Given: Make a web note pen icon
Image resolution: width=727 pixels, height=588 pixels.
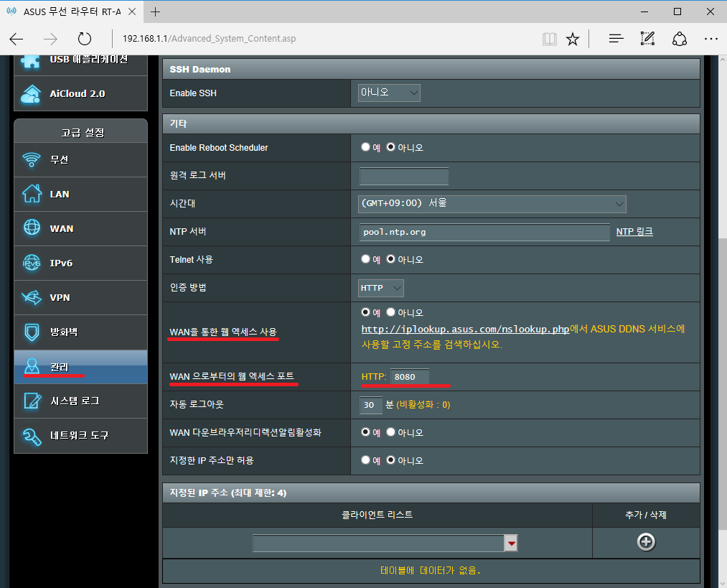Looking at the screenshot, I should [647, 39].
